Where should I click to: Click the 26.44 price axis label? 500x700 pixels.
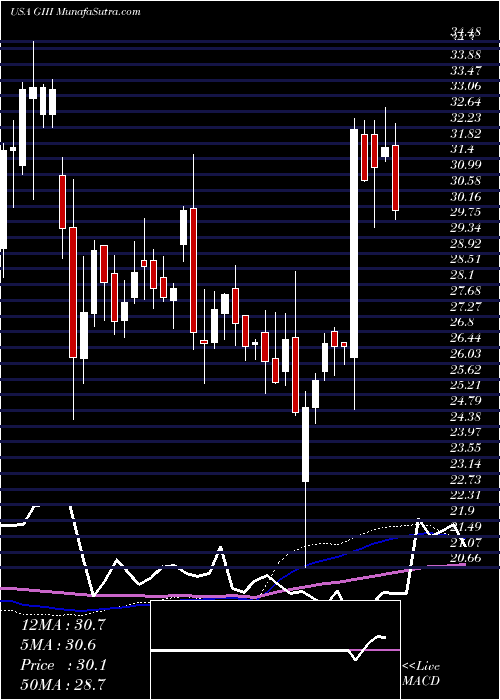[x=466, y=338]
